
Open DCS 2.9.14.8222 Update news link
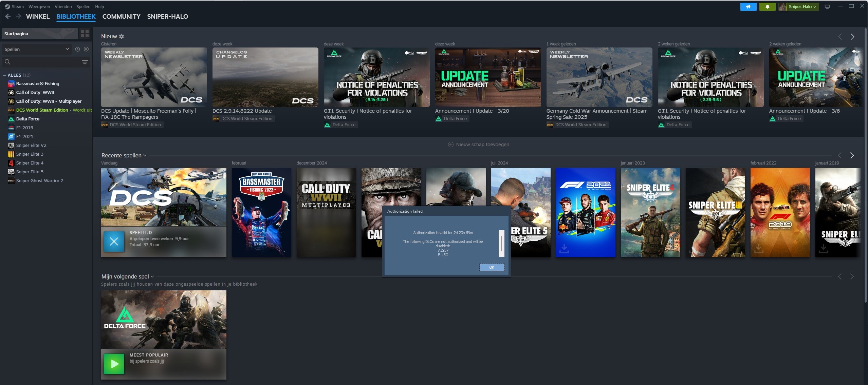tap(242, 111)
